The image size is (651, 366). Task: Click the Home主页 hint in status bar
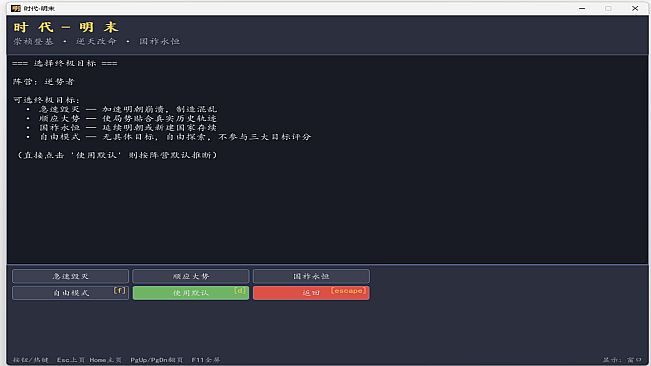click(x=105, y=360)
